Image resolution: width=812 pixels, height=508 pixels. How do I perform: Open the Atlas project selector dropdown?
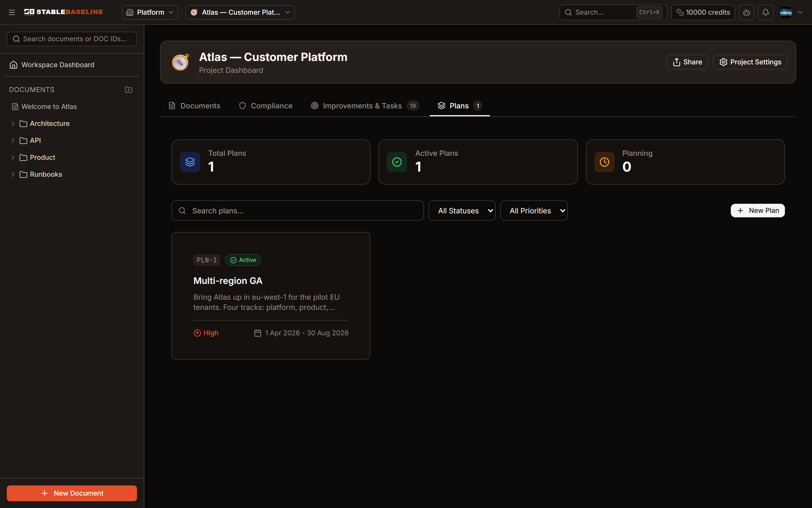pyautogui.click(x=240, y=12)
